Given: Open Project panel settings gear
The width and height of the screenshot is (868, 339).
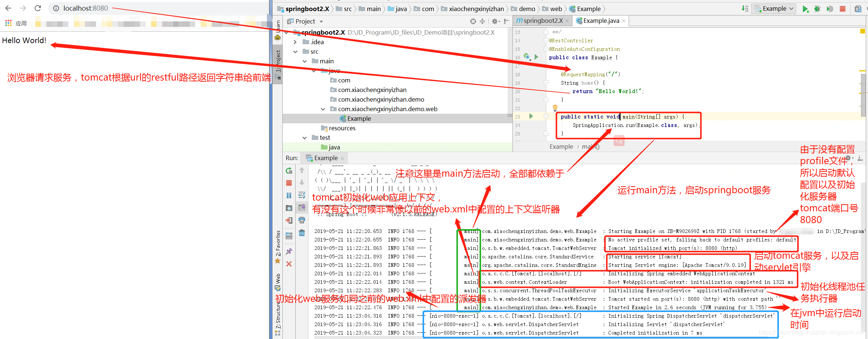Looking at the screenshot, I should pyautogui.click(x=496, y=21).
